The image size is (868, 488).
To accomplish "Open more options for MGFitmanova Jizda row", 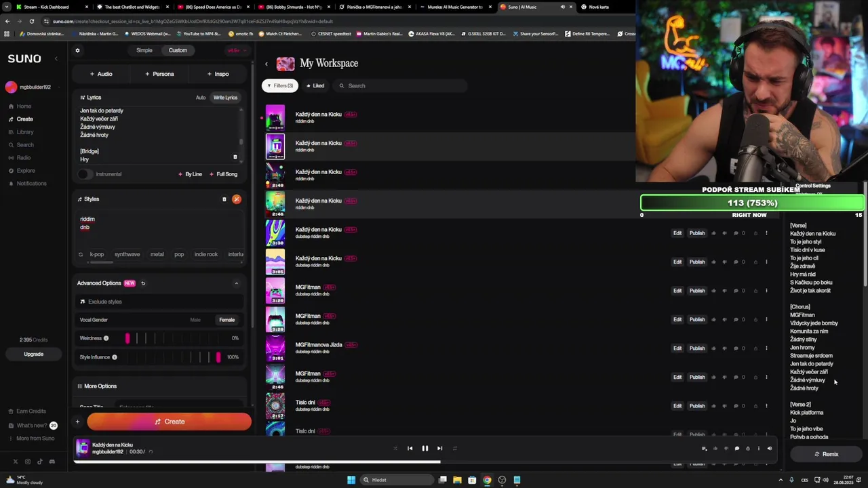I will click(767, 348).
